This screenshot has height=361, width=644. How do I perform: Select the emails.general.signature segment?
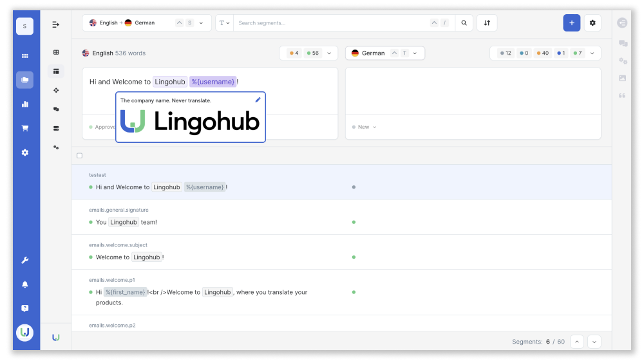click(x=341, y=217)
